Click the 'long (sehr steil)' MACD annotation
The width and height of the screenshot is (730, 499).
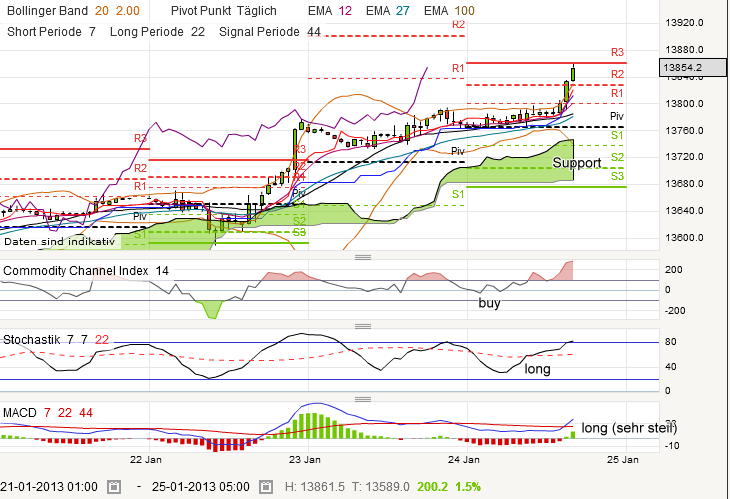pos(629,428)
